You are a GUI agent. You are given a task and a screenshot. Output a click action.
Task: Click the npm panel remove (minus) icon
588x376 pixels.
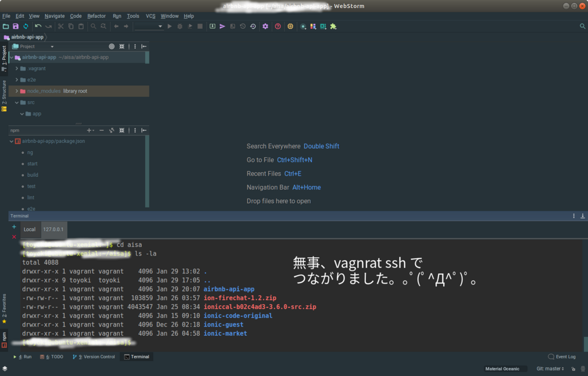(x=101, y=130)
